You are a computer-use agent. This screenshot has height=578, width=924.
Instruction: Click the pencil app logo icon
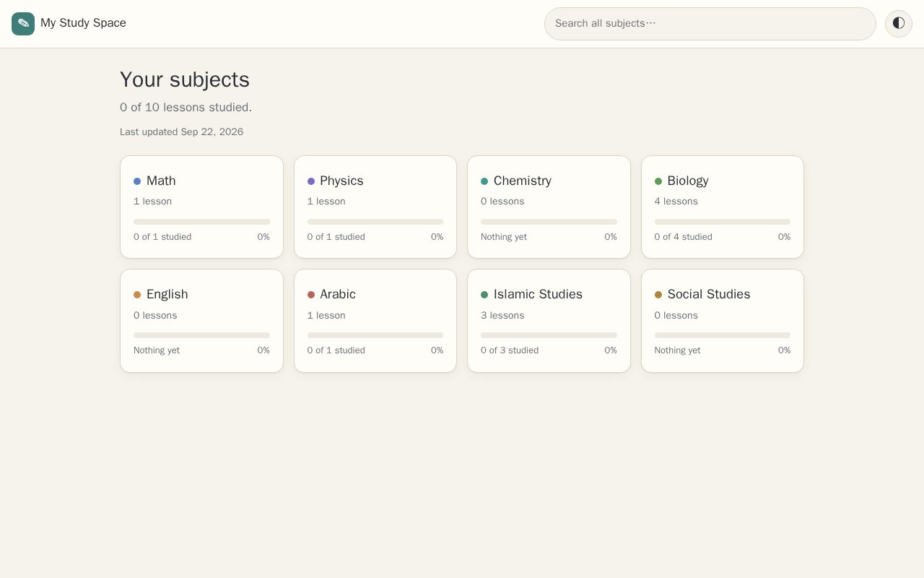coord(23,24)
